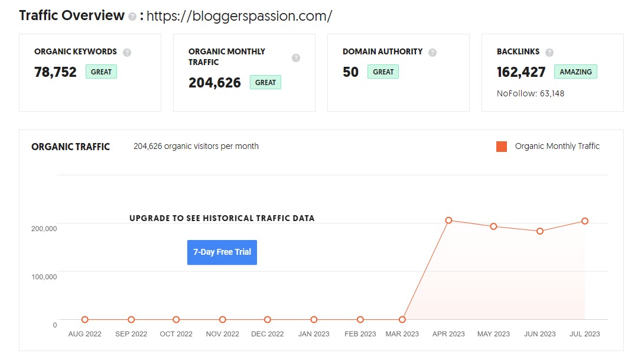Click help icon beside Organic Monthly Traffic
Image resolution: width=644 pixels, height=360 pixels.
coord(296,58)
